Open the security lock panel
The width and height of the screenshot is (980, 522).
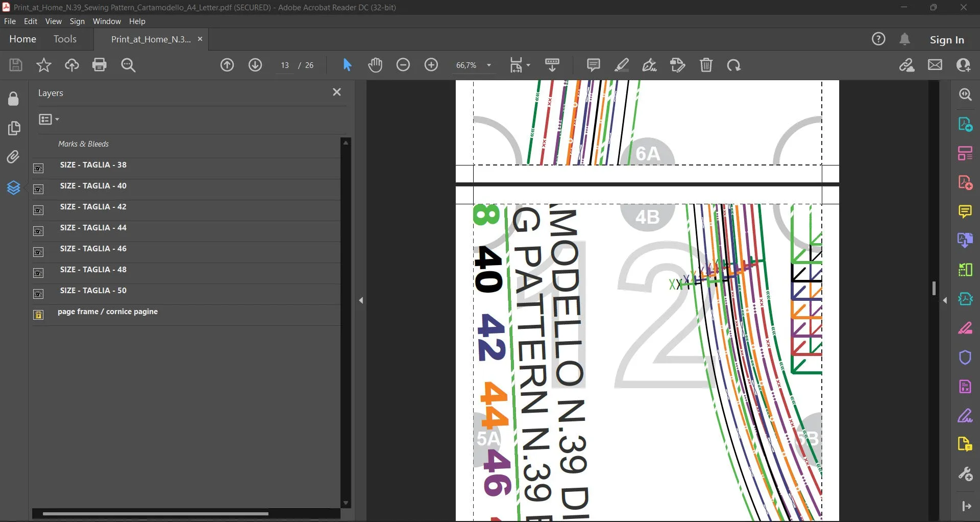click(x=14, y=99)
